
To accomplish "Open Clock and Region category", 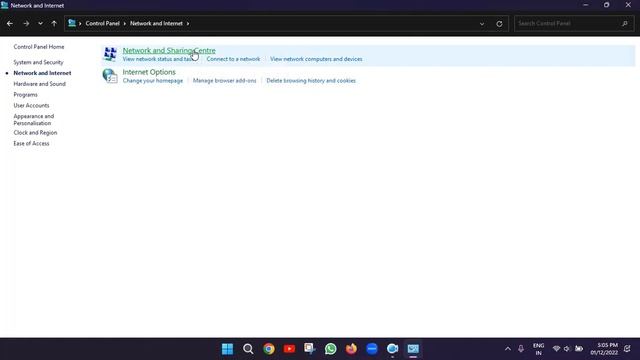I will 35,133.
